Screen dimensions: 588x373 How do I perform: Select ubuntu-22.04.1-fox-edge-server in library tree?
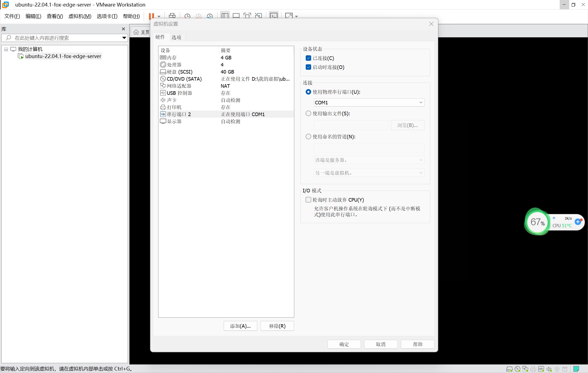click(x=63, y=56)
